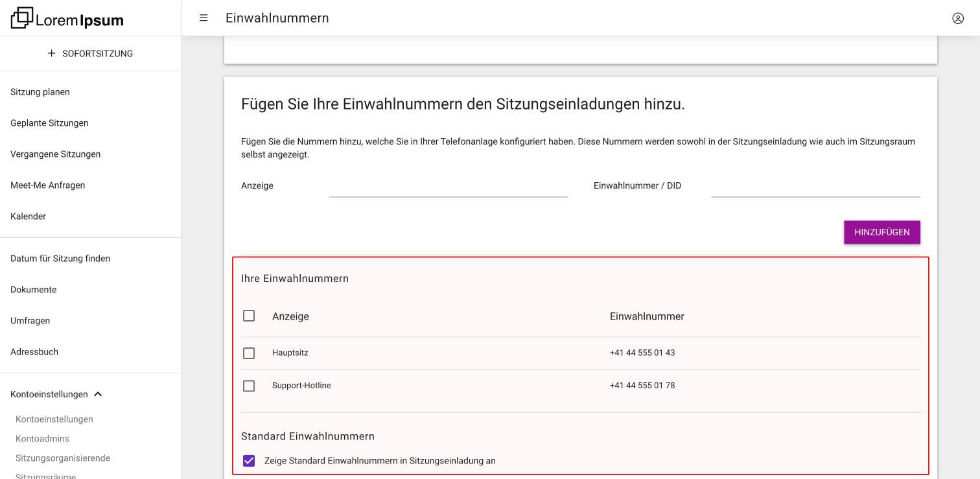Click the Hinzufügen button

pos(882,232)
